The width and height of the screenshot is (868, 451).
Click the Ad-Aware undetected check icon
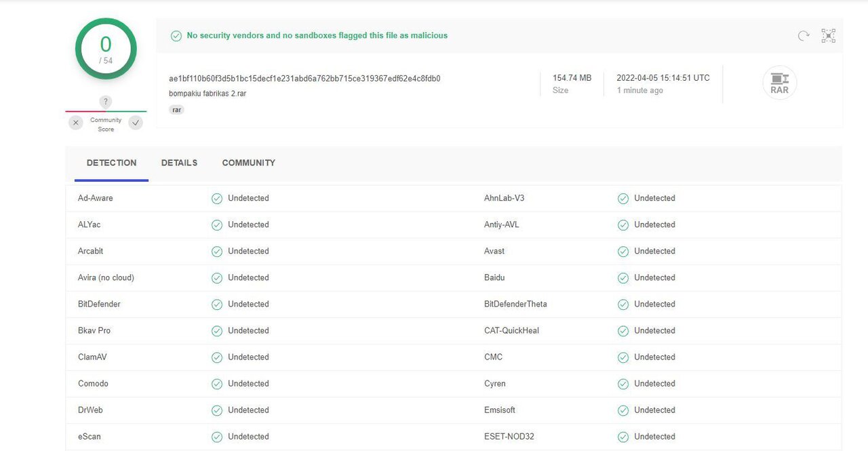[217, 199]
